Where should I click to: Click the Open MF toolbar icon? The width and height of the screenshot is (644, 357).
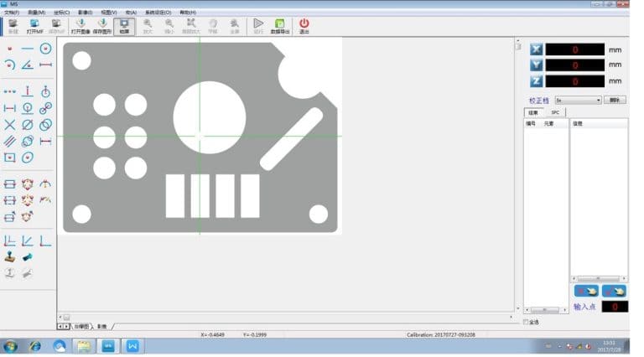pos(34,26)
